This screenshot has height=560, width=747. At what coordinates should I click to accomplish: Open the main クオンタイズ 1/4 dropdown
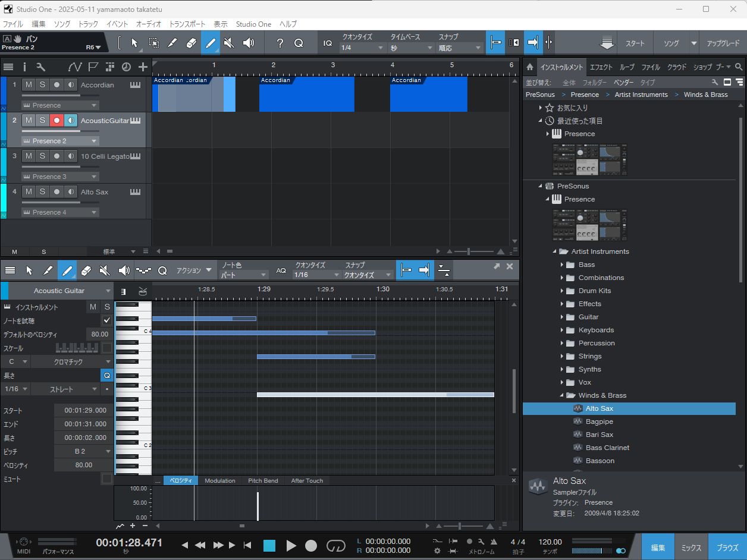coord(363,48)
